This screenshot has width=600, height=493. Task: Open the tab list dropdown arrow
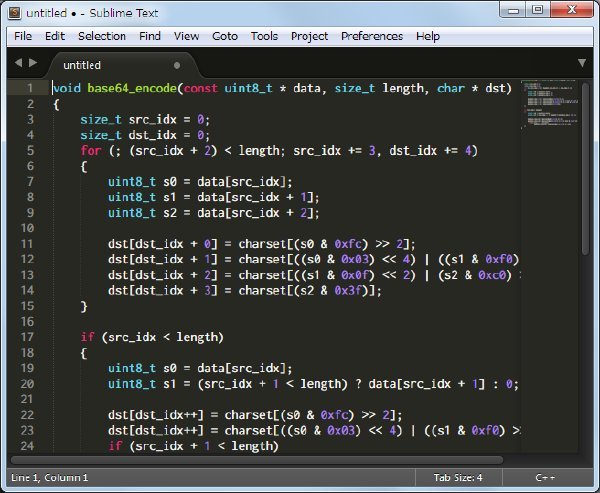[583, 63]
